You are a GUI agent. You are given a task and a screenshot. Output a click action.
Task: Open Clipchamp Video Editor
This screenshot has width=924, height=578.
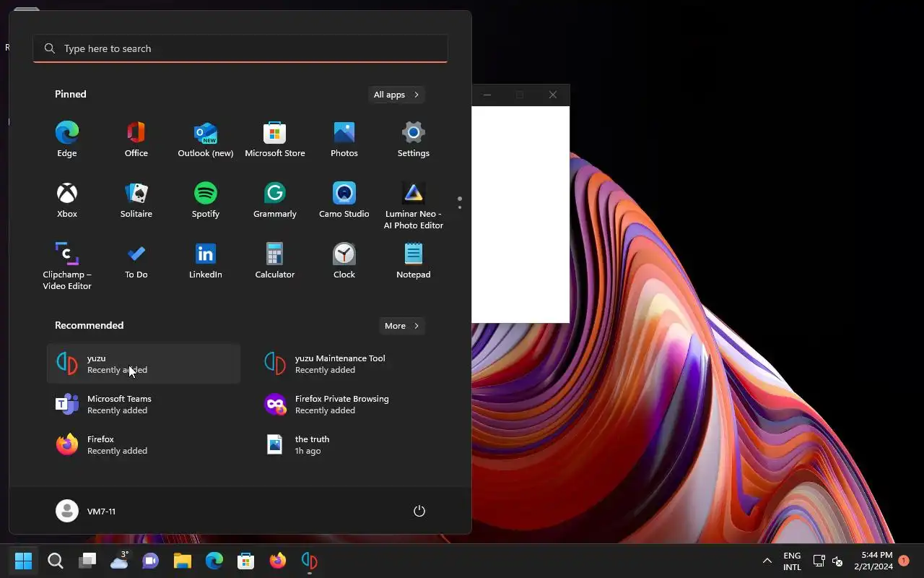tap(67, 267)
